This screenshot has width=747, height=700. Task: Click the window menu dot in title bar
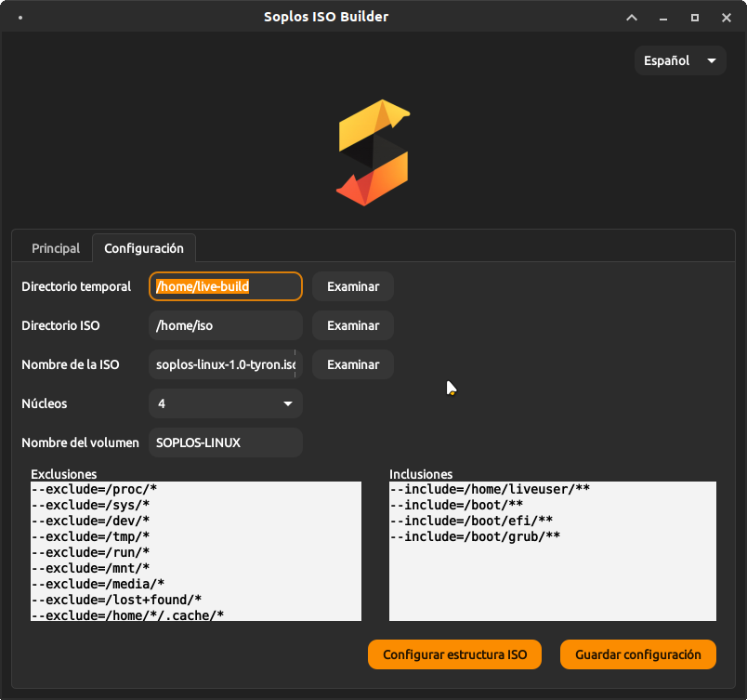coord(20,18)
